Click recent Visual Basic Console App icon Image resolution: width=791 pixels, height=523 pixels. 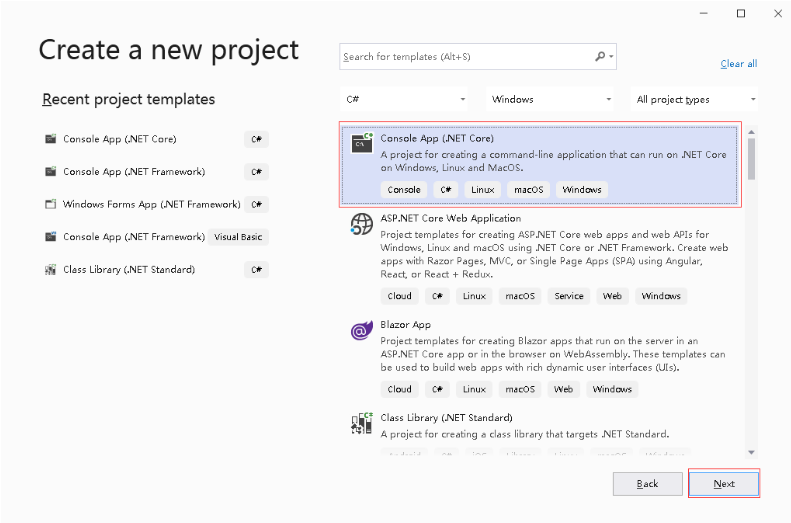[x=50, y=237]
